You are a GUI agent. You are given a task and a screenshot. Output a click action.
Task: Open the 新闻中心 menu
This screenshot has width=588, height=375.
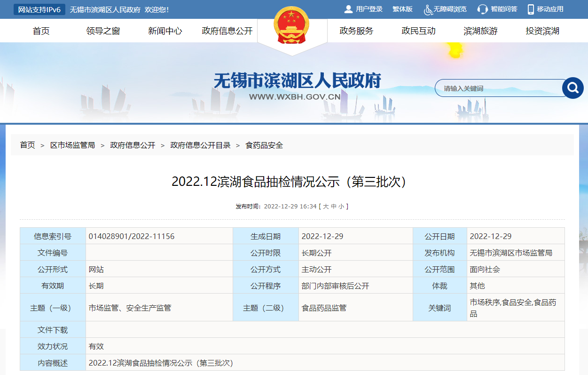tap(164, 31)
